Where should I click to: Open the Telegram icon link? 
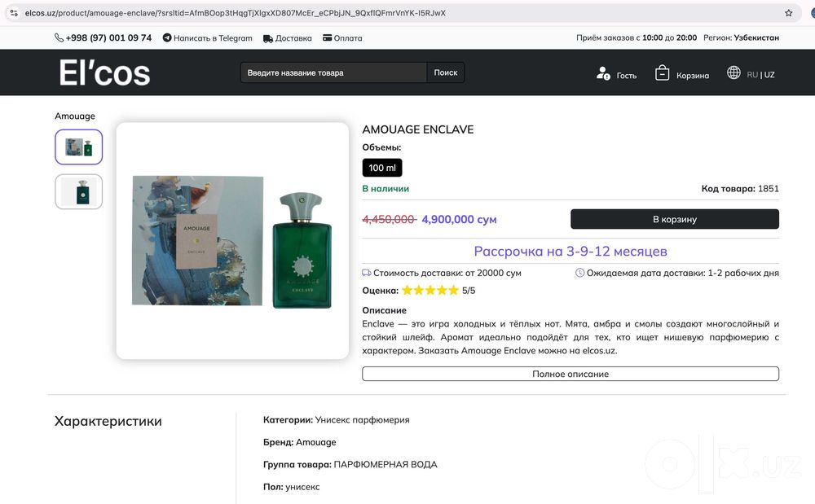tap(167, 38)
